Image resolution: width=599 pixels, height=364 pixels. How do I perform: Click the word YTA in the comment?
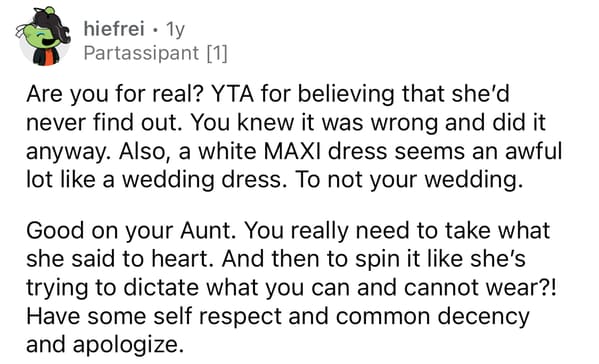pos(232,94)
